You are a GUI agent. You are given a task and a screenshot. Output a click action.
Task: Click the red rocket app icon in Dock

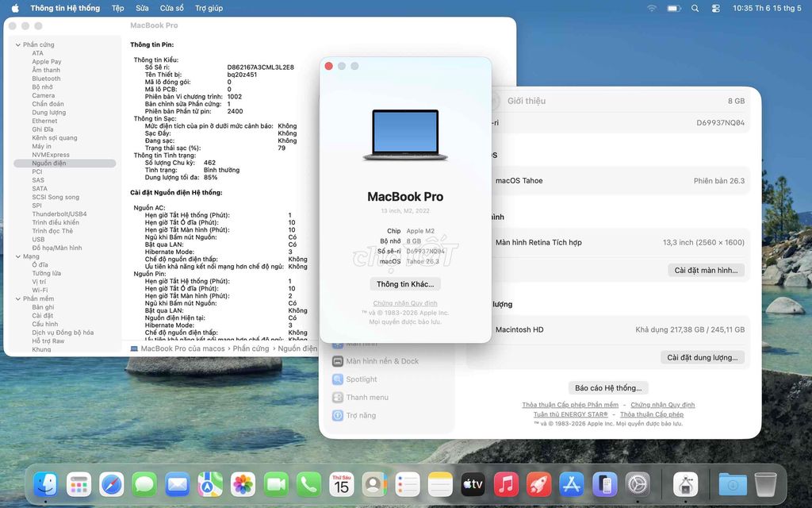pyautogui.click(x=539, y=485)
